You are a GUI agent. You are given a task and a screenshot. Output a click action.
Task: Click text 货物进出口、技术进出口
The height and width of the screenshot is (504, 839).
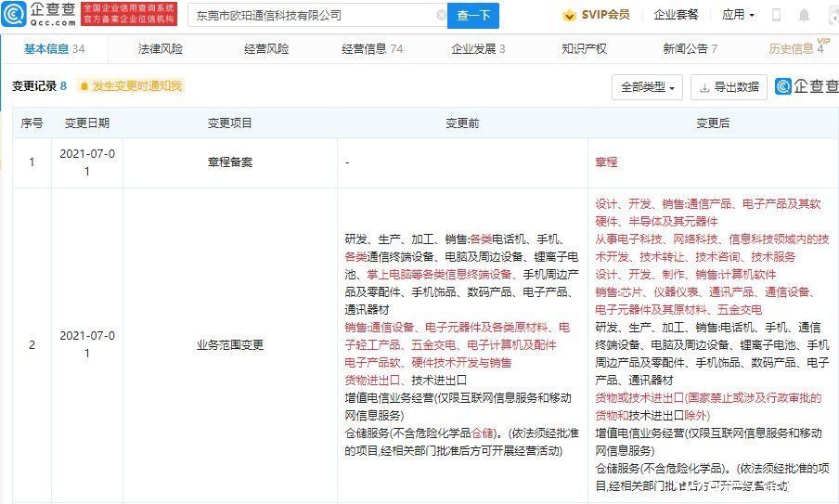click(406, 380)
